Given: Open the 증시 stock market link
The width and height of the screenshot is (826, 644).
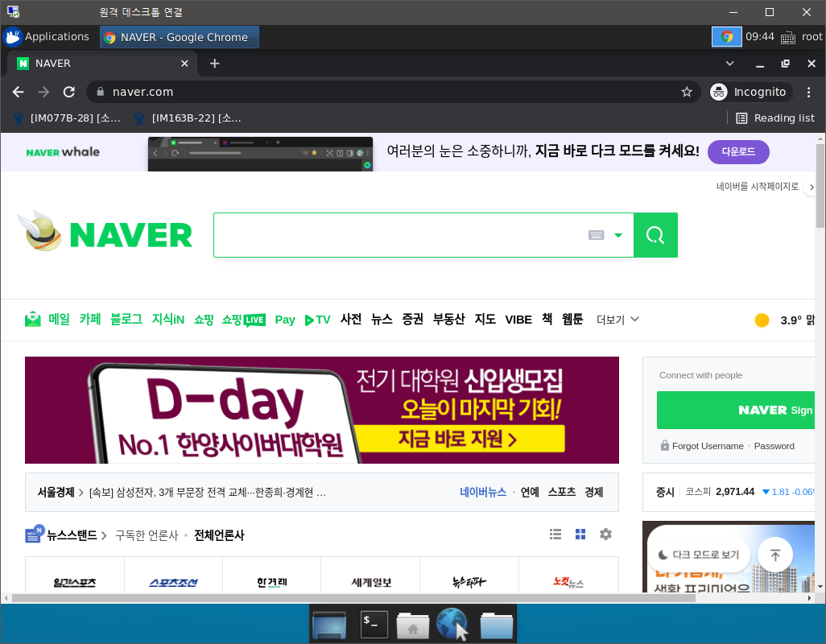Looking at the screenshot, I should (x=665, y=492).
